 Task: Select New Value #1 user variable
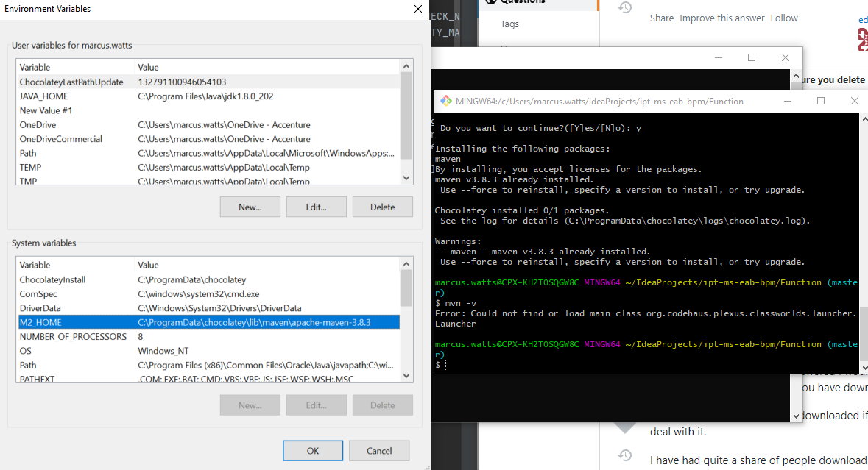click(208, 110)
